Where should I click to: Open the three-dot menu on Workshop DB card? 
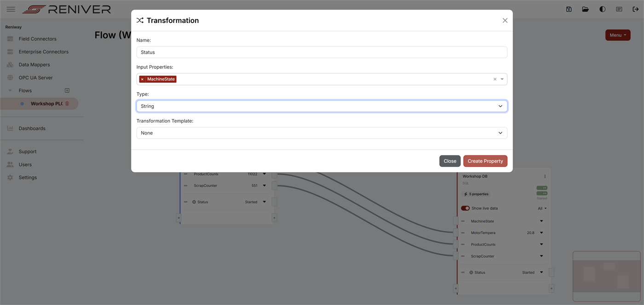545,176
